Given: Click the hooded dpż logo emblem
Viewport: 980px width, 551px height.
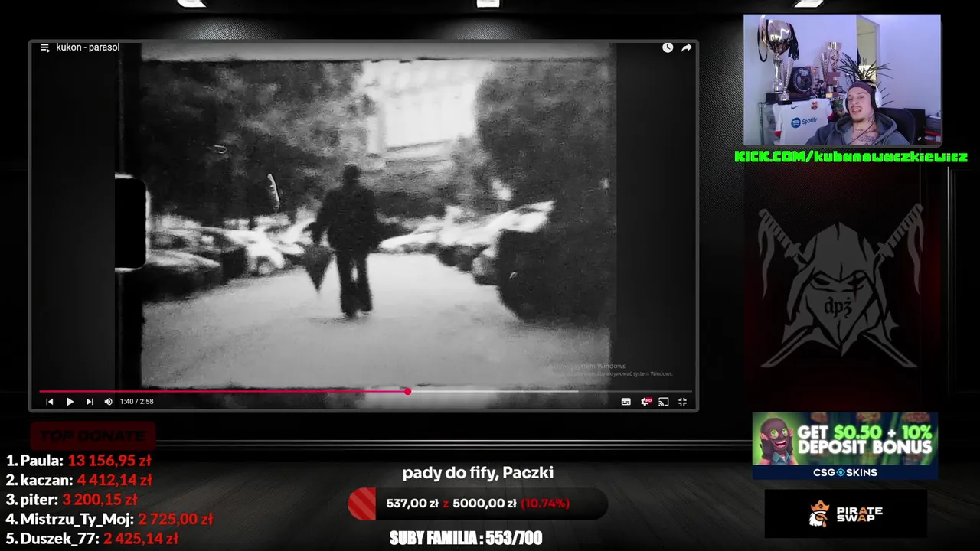Looking at the screenshot, I should [x=840, y=285].
